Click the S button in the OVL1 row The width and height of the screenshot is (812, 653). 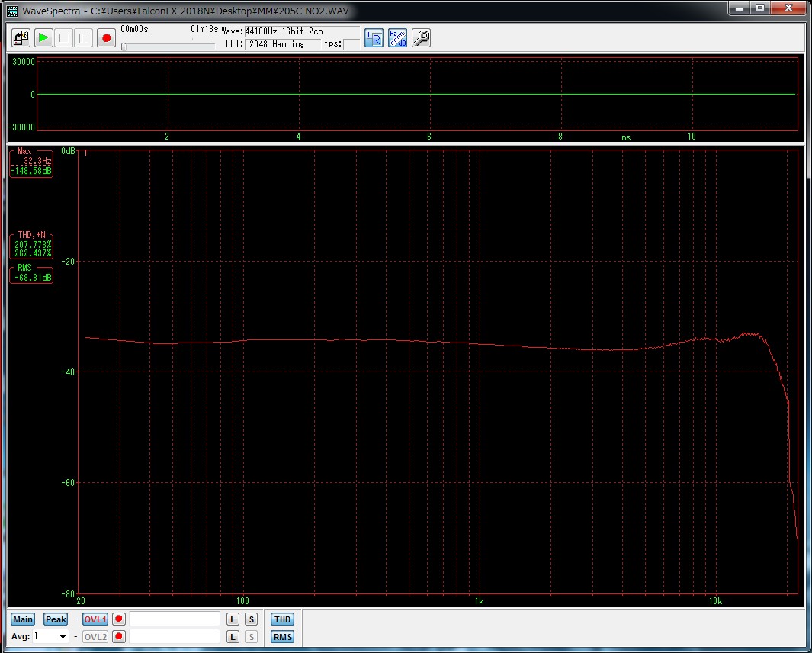[251, 619]
